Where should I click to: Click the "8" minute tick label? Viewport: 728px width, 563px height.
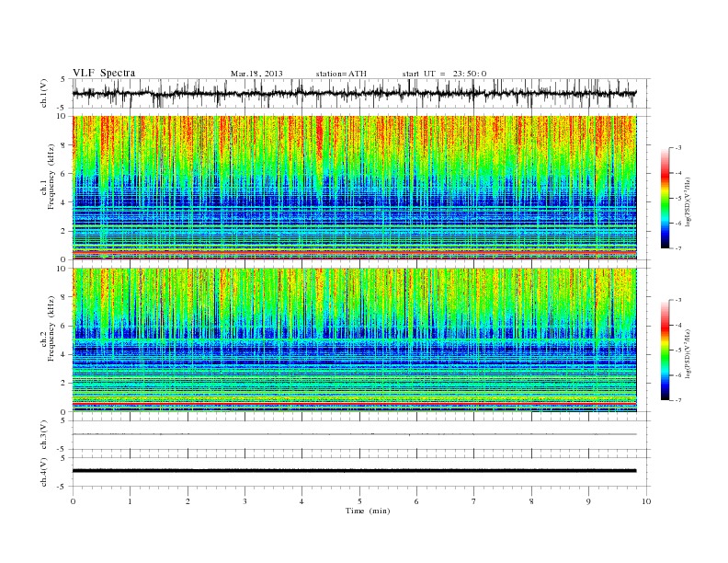pyautogui.click(x=531, y=501)
